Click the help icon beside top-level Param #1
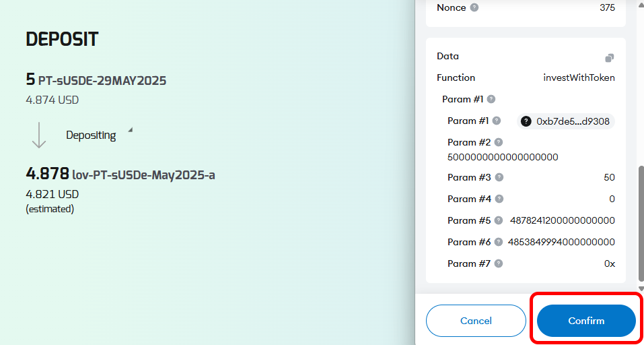 (x=491, y=99)
